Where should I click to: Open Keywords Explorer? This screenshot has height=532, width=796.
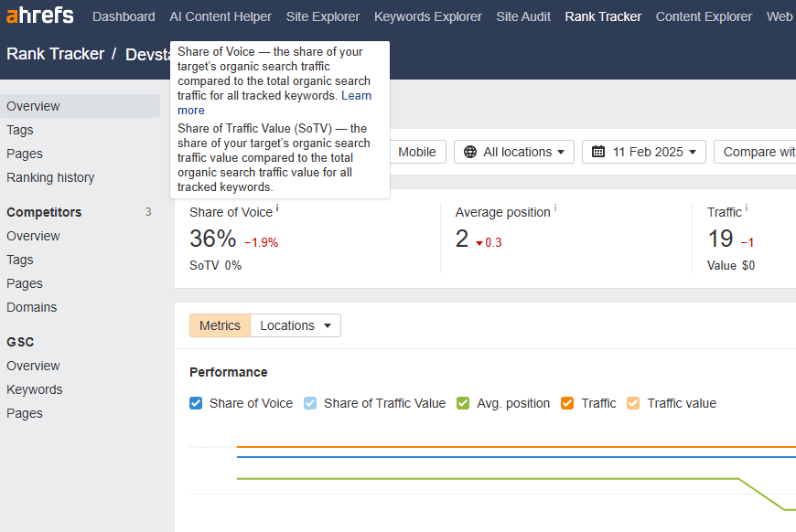428,16
